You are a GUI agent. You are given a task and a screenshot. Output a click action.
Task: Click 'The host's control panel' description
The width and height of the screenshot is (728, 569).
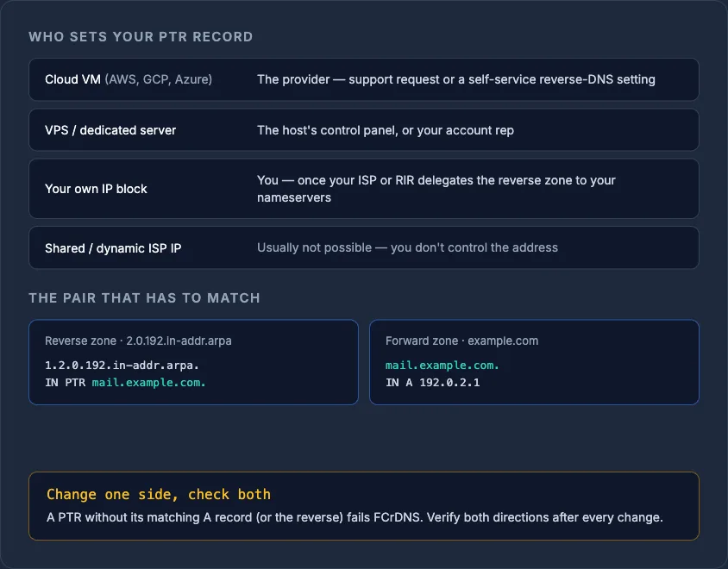[x=386, y=130]
